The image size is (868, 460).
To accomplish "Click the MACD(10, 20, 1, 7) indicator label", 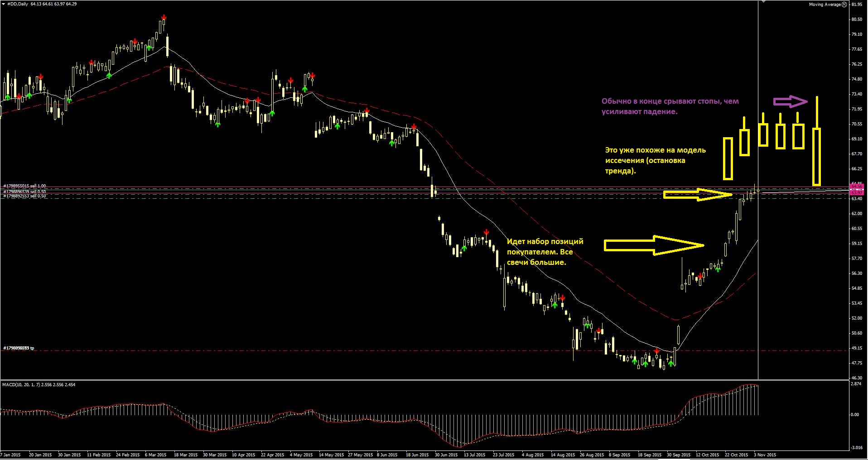I will click(x=39, y=384).
